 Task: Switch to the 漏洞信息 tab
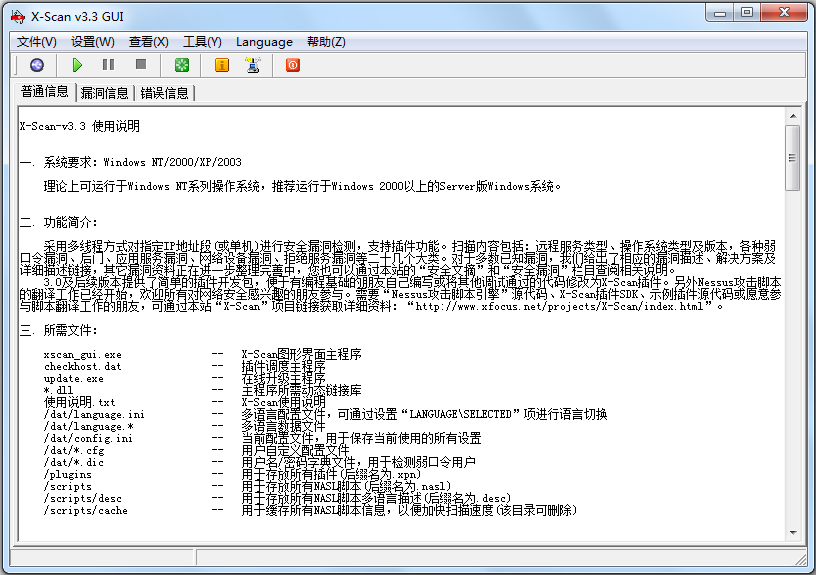click(105, 93)
